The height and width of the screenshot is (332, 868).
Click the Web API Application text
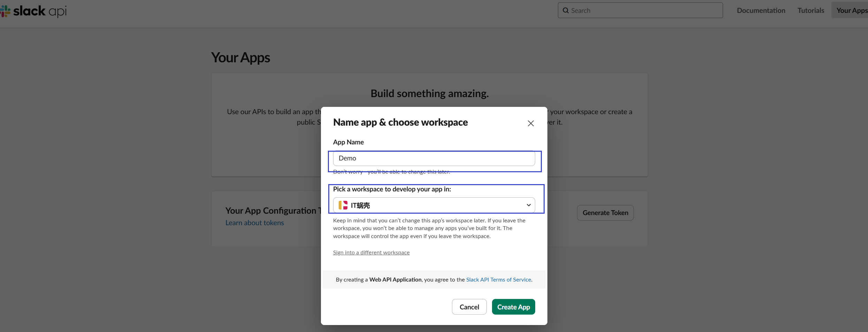point(395,279)
